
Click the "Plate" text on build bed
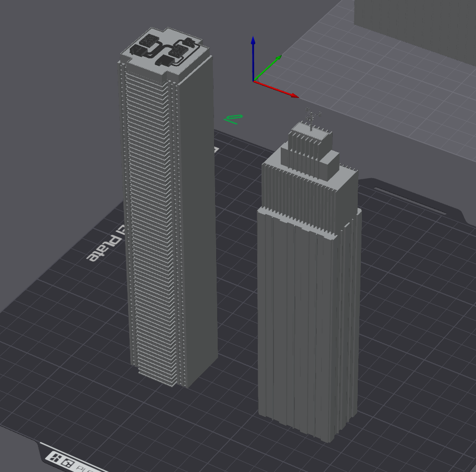(105, 249)
